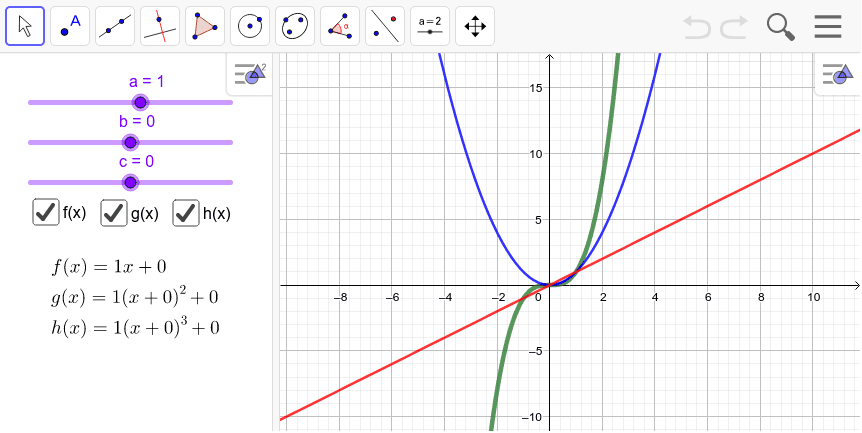Click the Undo arrow
Viewport: 862px width, 433px height.
tap(697, 26)
